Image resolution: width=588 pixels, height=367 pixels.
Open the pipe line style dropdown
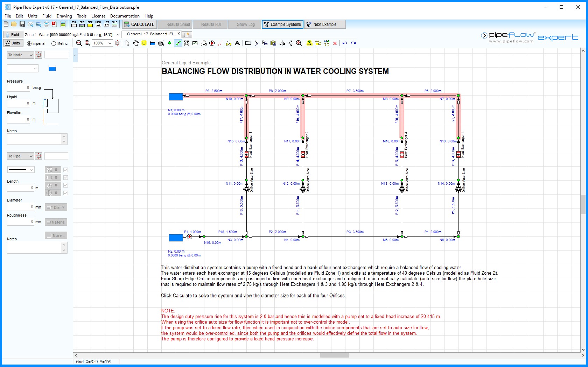tap(21, 170)
